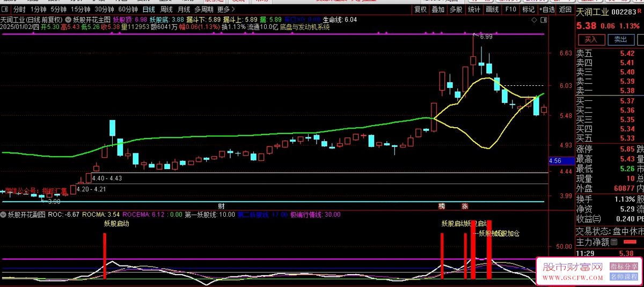This screenshot has height=287, width=644.
Task: Click the 卖一 ask row at 5.38
Action: [610, 91]
